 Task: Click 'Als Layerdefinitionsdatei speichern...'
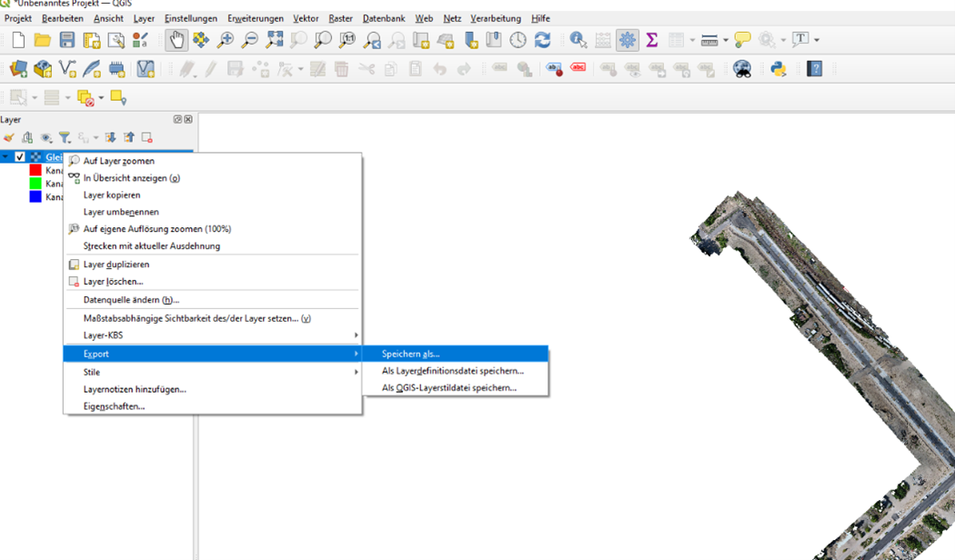pos(452,371)
